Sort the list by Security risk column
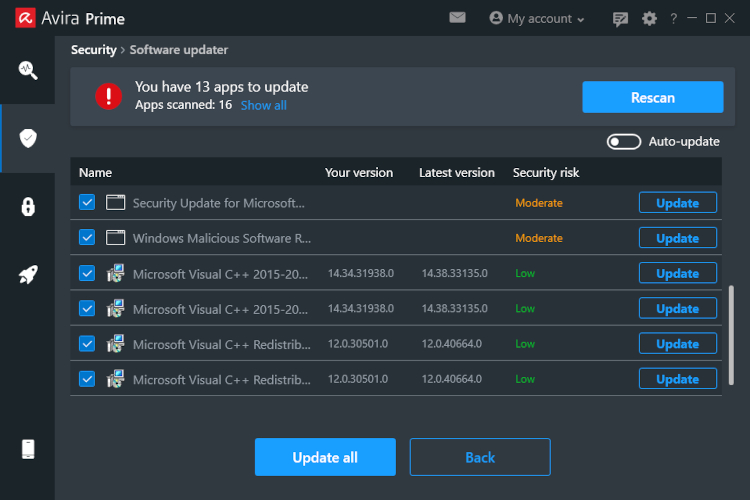The width and height of the screenshot is (750, 500). (x=546, y=172)
